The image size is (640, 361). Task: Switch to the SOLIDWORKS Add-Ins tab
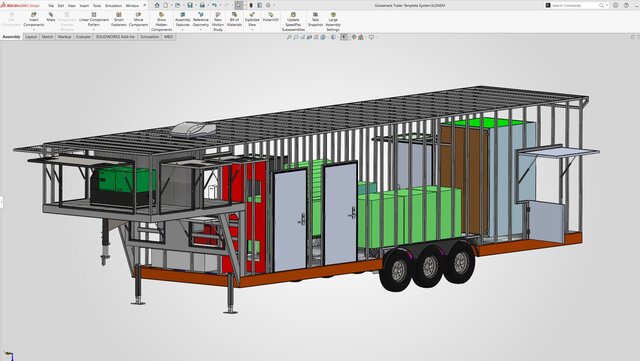(x=115, y=37)
